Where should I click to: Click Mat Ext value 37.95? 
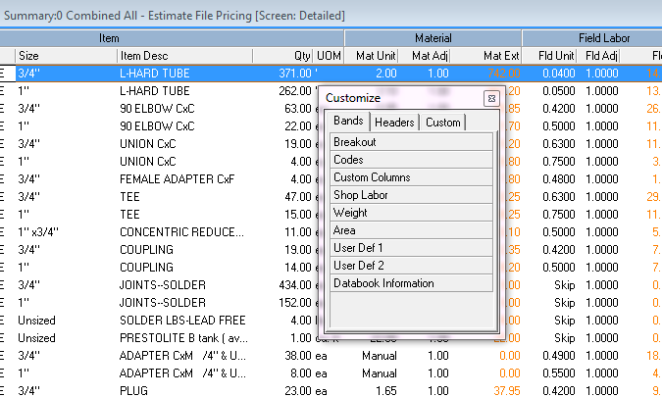pos(507,391)
